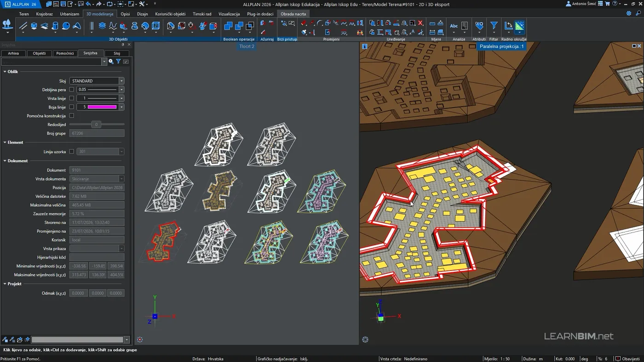Viewport: 644px width, 362px height.
Task: Click the trees icon left of ribbon
Action: [7, 25]
